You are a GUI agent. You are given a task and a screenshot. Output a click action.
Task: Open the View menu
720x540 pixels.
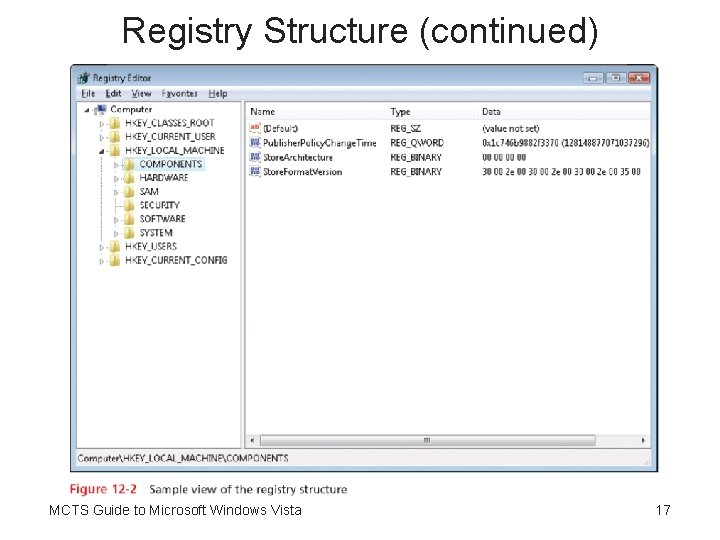[141, 94]
